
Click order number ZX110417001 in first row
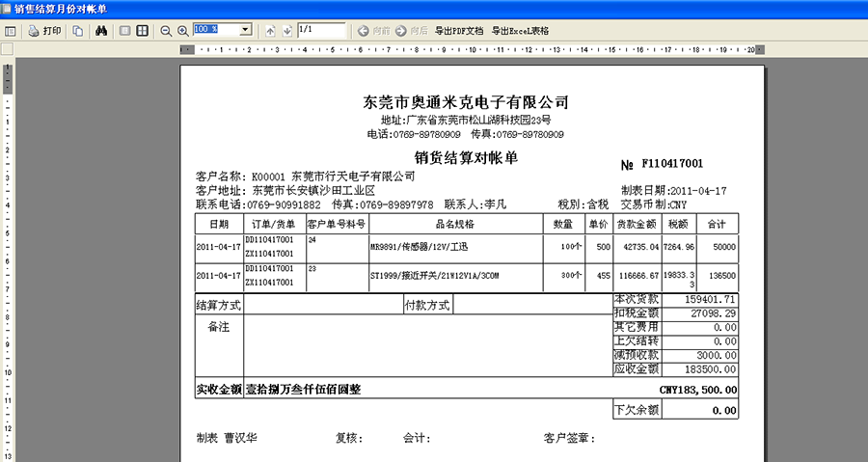[269, 254]
